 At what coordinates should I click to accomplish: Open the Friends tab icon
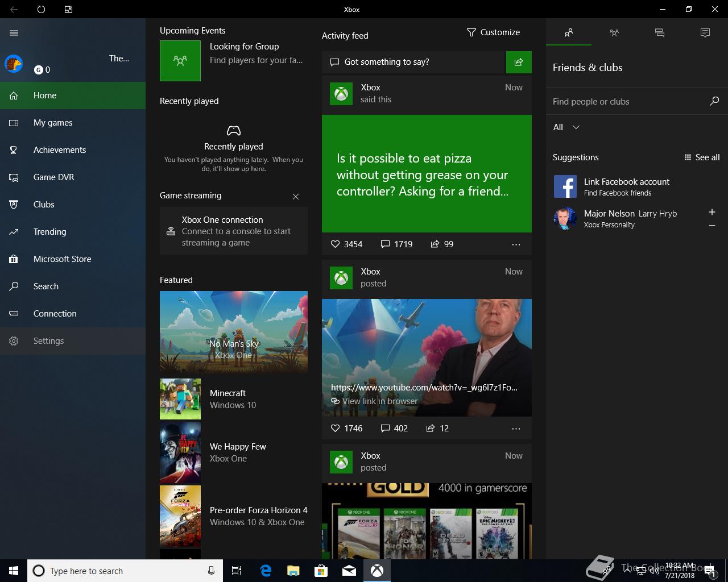(x=569, y=33)
